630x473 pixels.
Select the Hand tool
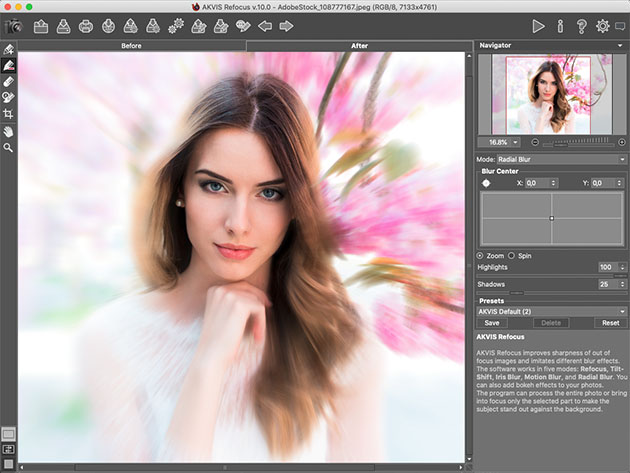(9, 131)
